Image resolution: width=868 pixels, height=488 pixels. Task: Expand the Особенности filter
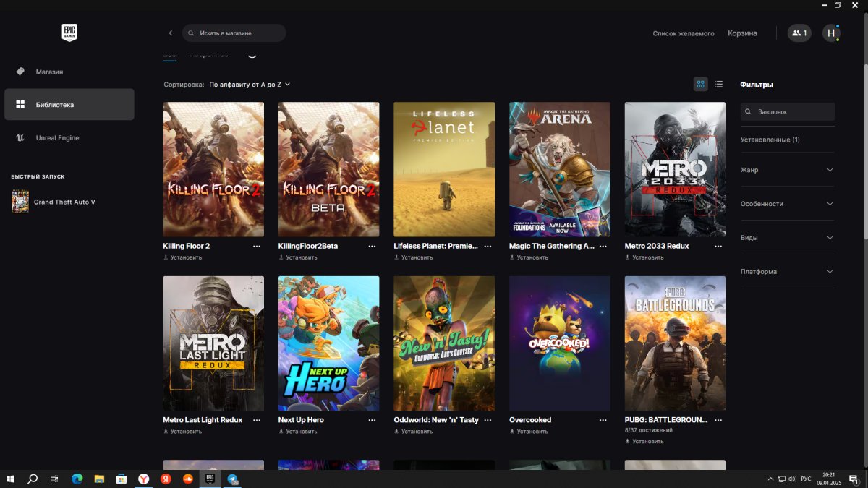pos(787,204)
